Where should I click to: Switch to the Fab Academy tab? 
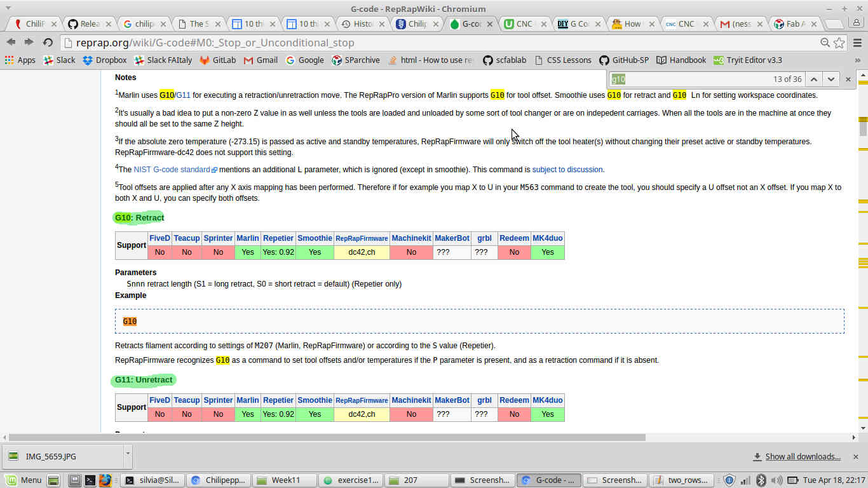click(x=794, y=24)
